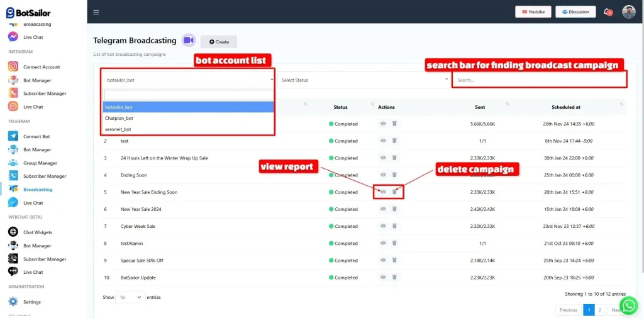Click the Discussion button

[x=575, y=12]
